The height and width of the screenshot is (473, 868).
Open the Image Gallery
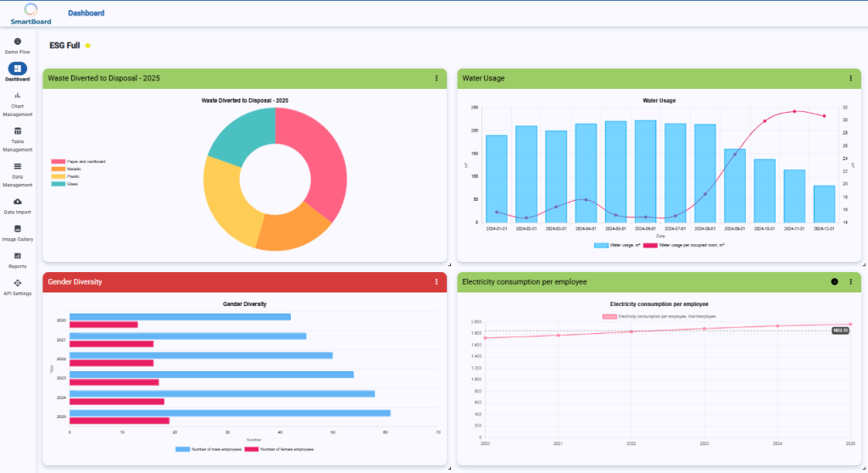click(x=18, y=229)
